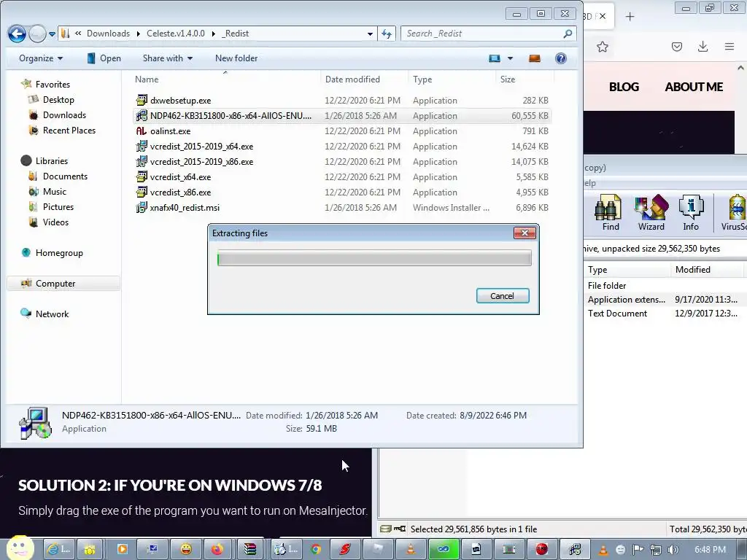
Task: Click the WinRAR Info icon
Action: 691,213
